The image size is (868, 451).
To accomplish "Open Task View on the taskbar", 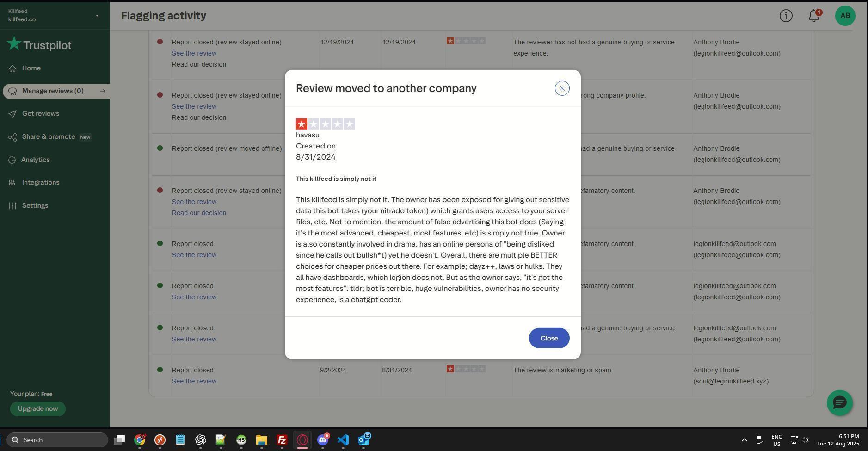I will (x=119, y=440).
